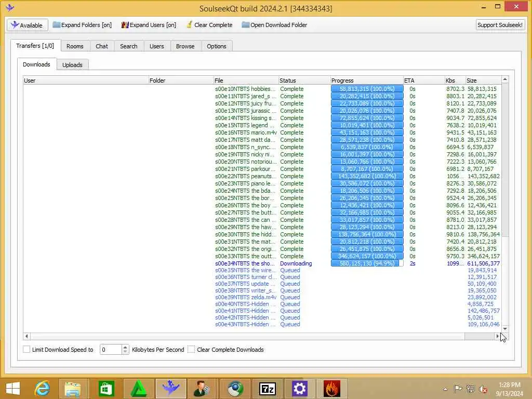Screen dimensions: 532x399
Task: Sort by the Kbs column header
Action: coord(455,81)
